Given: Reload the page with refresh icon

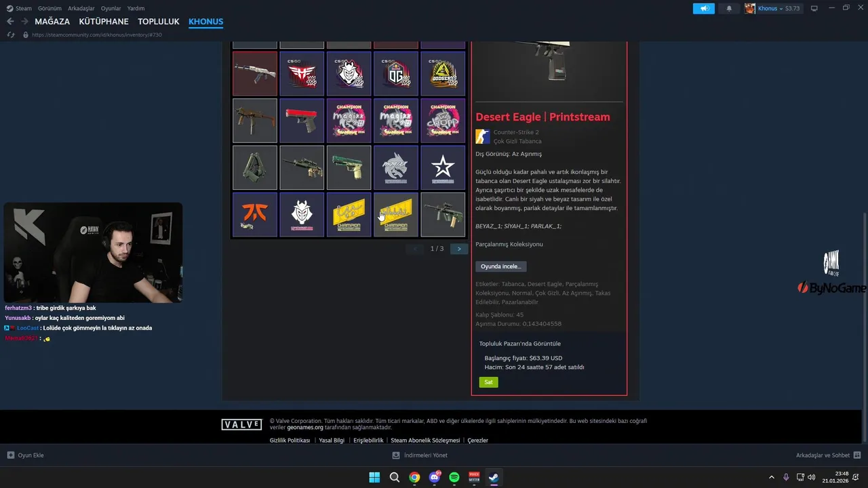Looking at the screenshot, I should tap(11, 35).
